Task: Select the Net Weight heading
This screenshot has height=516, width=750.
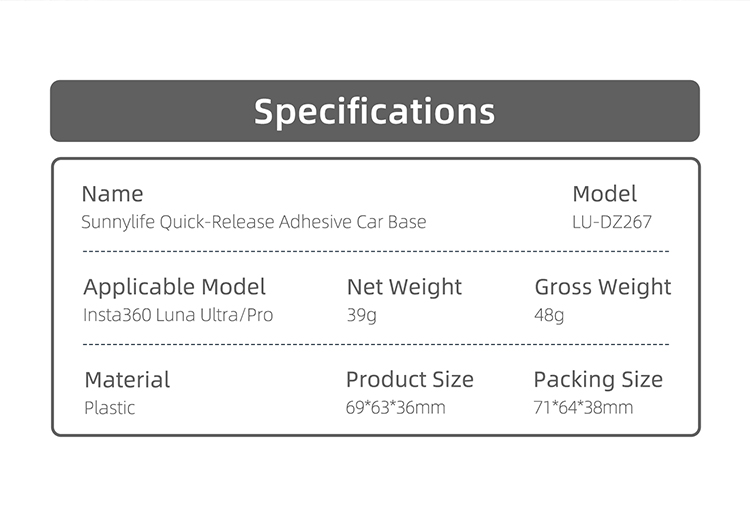Action: coord(404,287)
